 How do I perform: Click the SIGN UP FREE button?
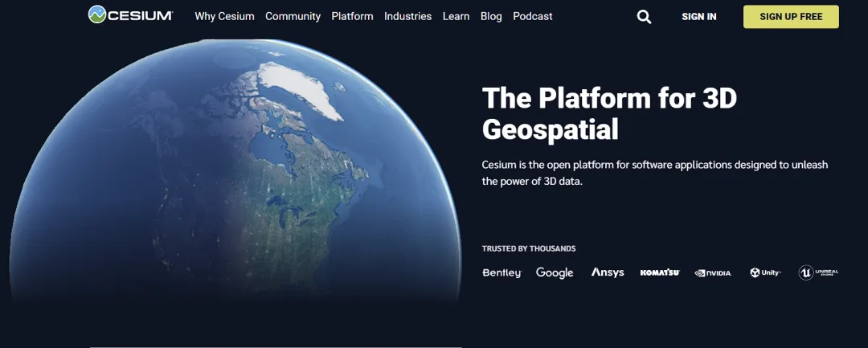791,17
